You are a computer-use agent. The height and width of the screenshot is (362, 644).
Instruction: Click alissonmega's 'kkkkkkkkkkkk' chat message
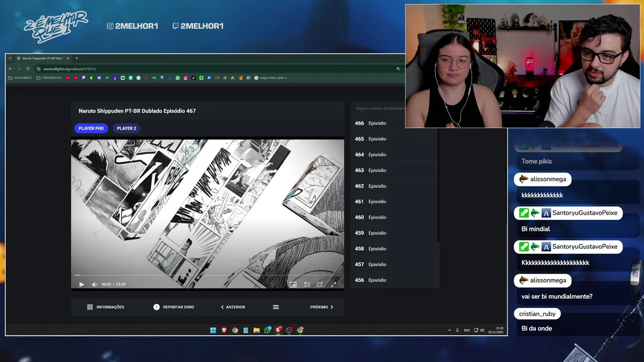pos(542,195)
